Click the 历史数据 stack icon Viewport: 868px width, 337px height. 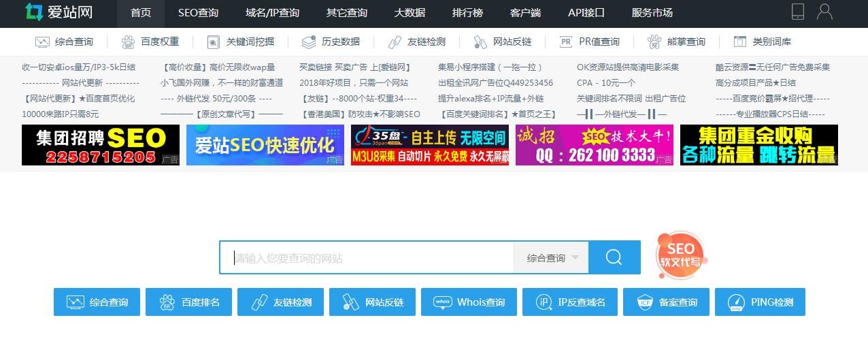click(x=309, y=42)
